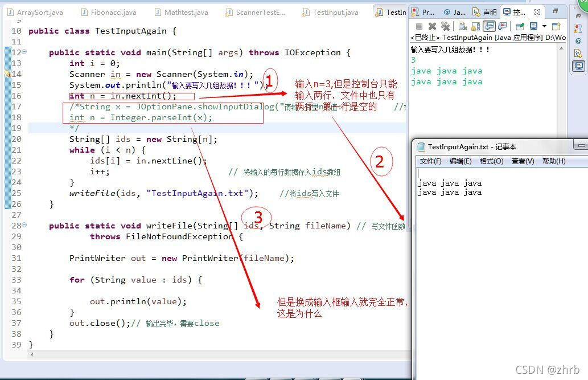
Task: Open the Ja... (Javadoc) view tab
Action: click(x=454, y=13)
